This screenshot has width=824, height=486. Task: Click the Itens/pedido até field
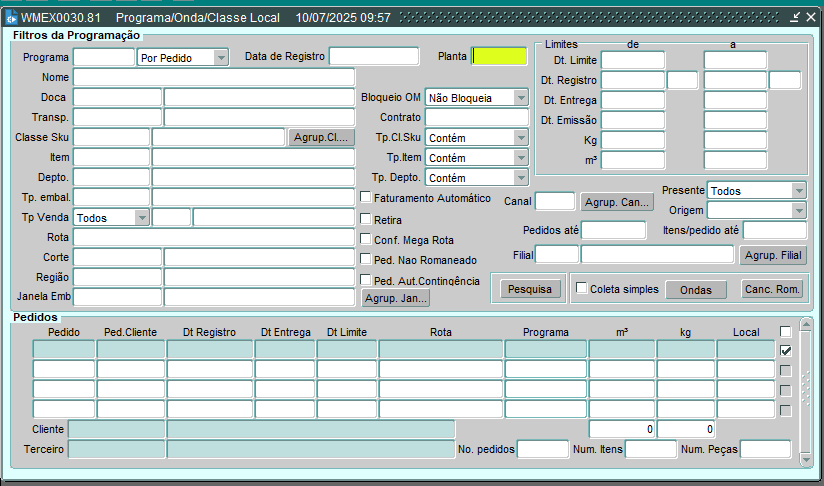point(775,230)
